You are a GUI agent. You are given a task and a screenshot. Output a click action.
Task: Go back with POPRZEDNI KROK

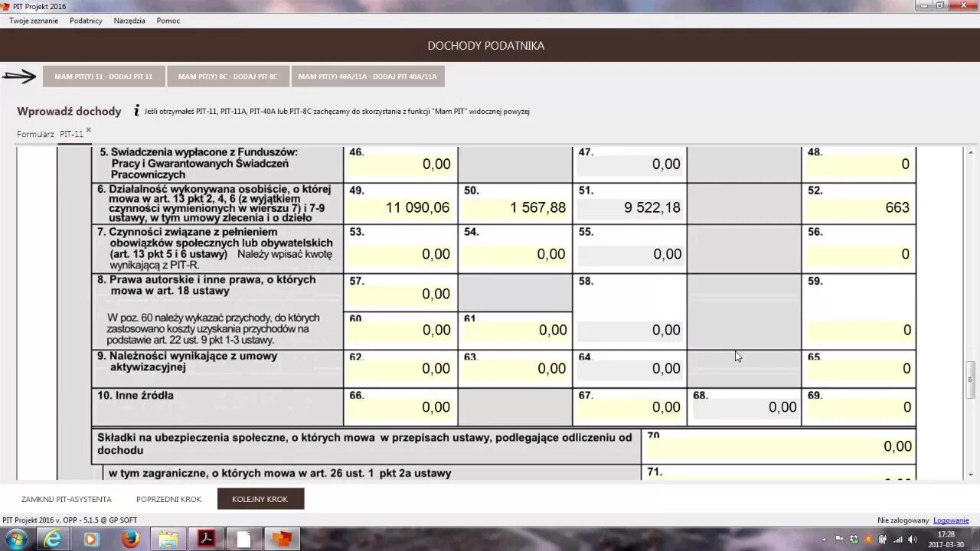[168, 499]
